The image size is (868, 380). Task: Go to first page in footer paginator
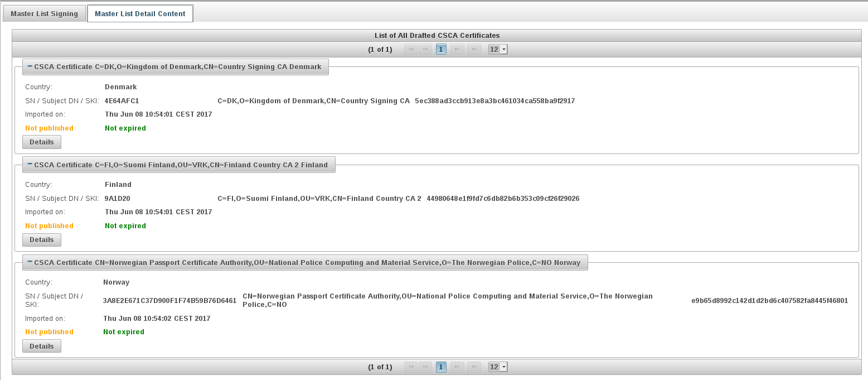pyautogui.click(x=410, y=367)
